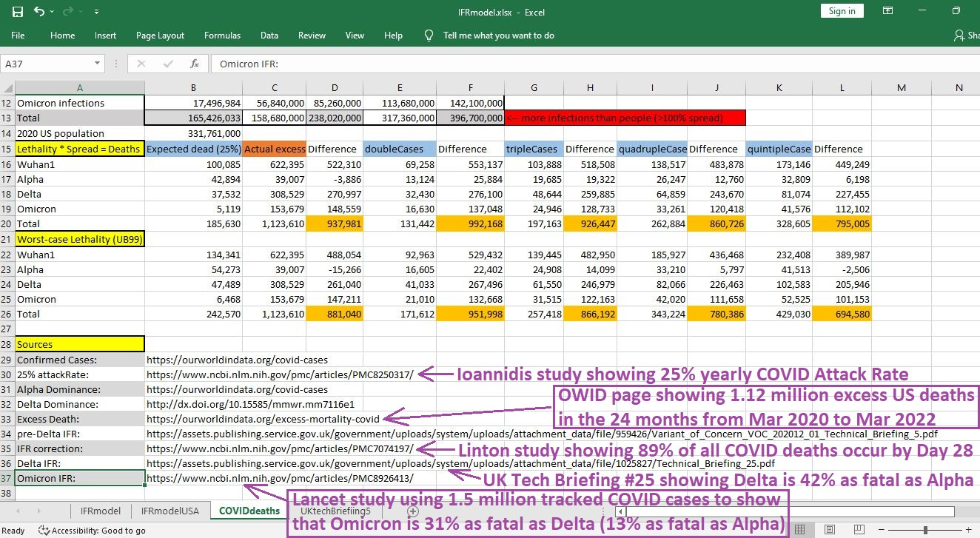
Task: Focus the Tell me what you want to do box
Action: click(x=498, y=36)
